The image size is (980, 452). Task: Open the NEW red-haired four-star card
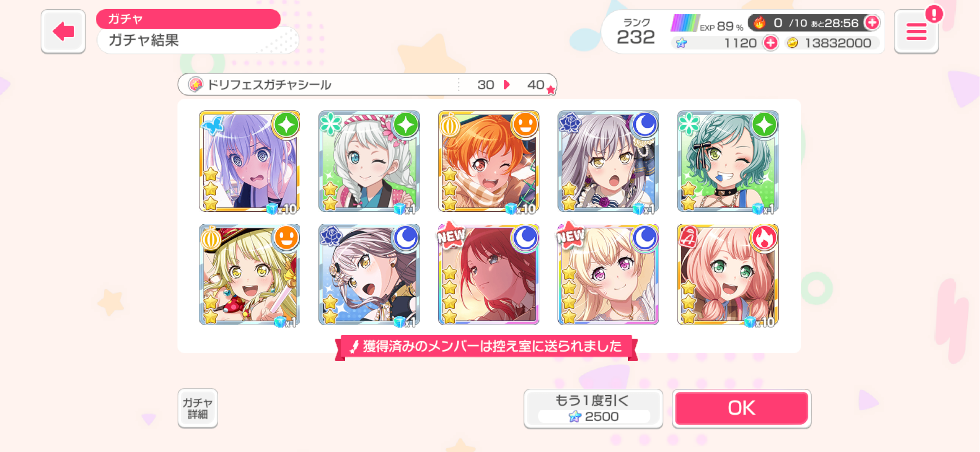[489, 275]
